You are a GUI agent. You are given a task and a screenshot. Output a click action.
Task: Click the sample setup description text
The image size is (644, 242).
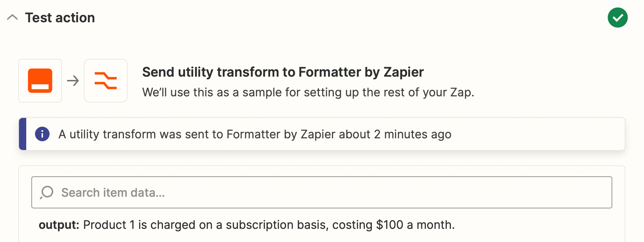pos(308,92)
